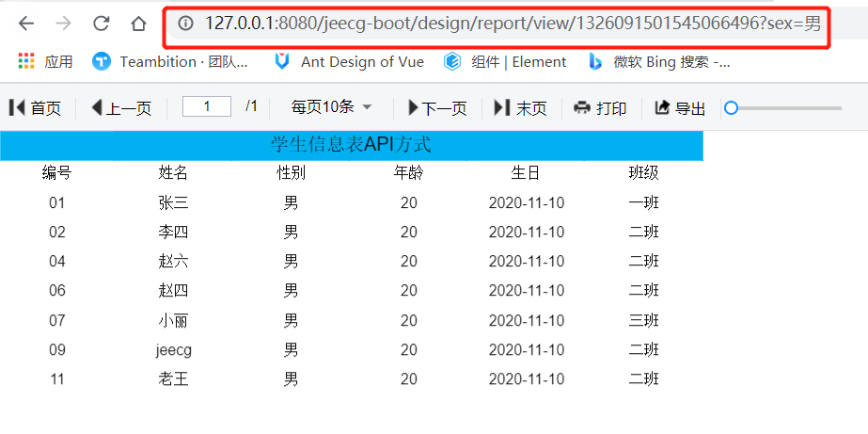Click the 男 gender cell in jeecg's row
This screenshot has height=434, width=868.
pos(292,350)
